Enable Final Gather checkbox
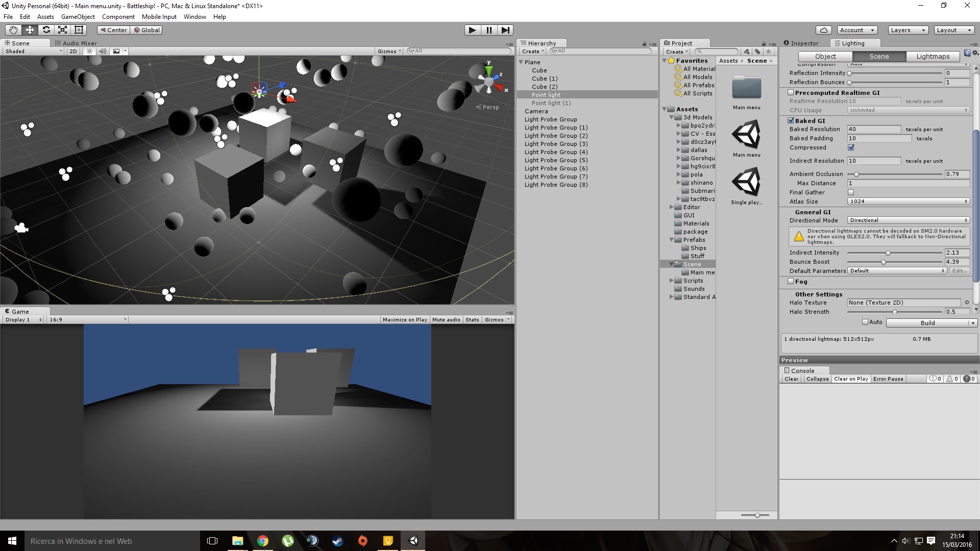Viewport: 980px width, 551px height. [851, 192]
